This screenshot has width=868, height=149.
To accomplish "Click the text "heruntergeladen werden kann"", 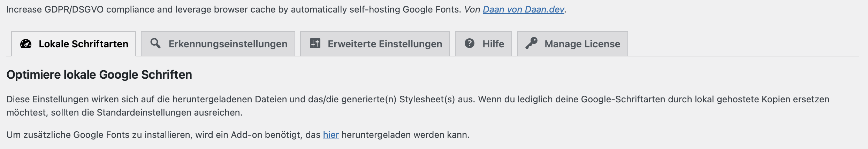I will 405,135.
